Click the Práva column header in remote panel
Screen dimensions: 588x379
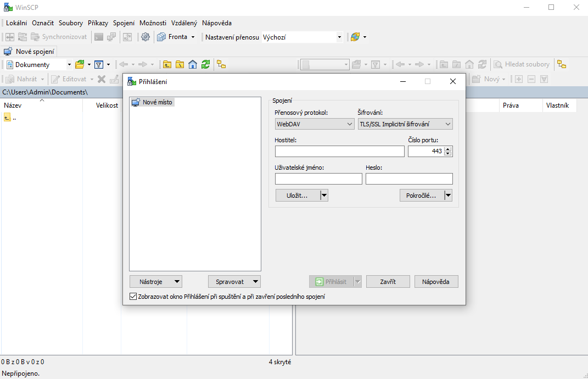click(x=520, y=105)
